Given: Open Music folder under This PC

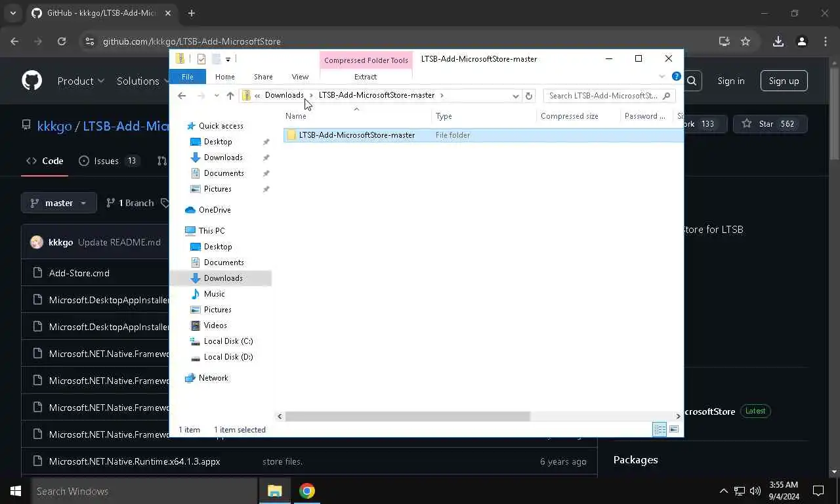Looking at the screenshot, I should click(214, 294).
